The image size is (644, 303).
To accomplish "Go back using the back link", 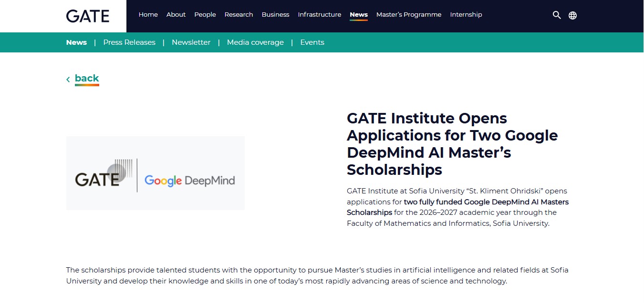I will [87, 79].
